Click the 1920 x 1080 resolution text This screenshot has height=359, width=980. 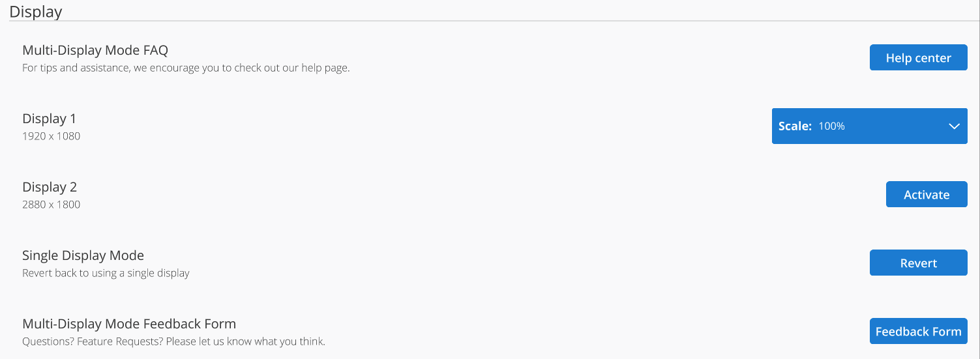coord(52,136)
